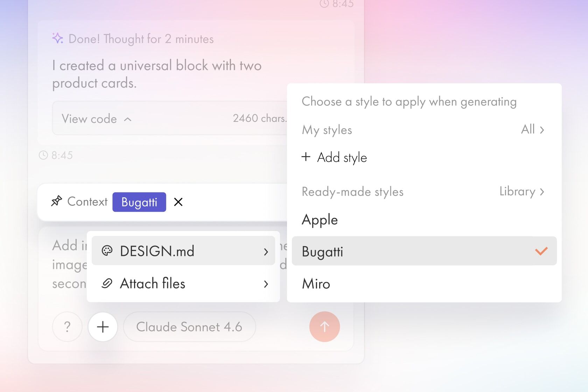588x392 pixels.
Task: Click the palette icon beside DESIGN.md
Action: [107, 251]
